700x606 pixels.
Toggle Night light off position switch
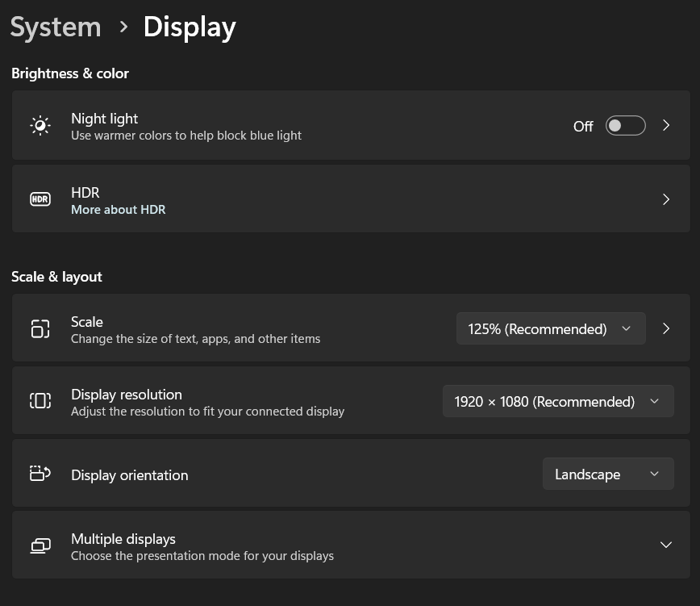(625, 126)
